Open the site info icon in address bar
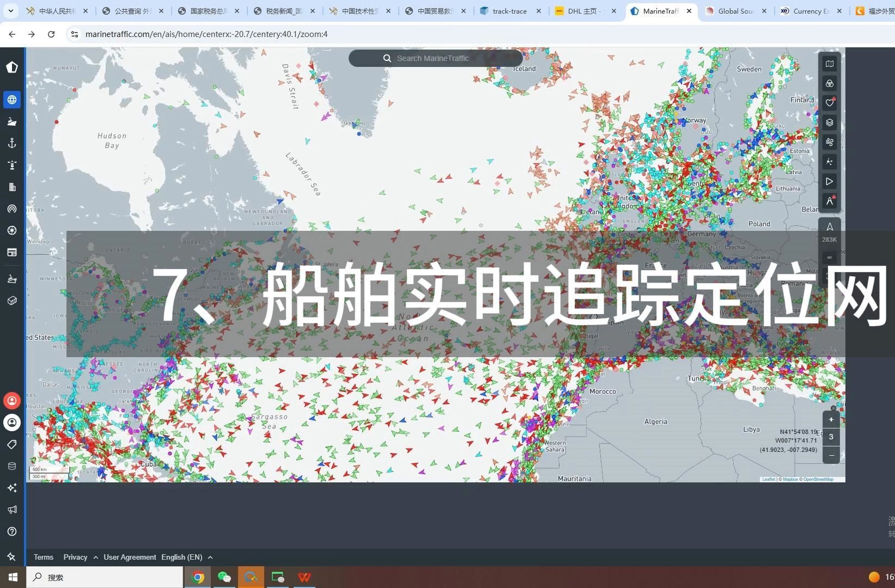The image size is (895, 588). (x=75, y=34)
